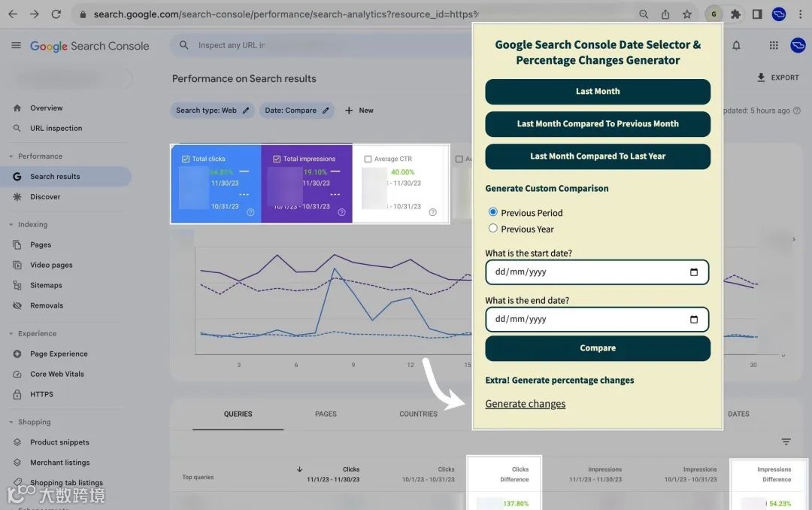
Task: Click the start date input field
Action: pyautogui.click(x=596, y=272)
